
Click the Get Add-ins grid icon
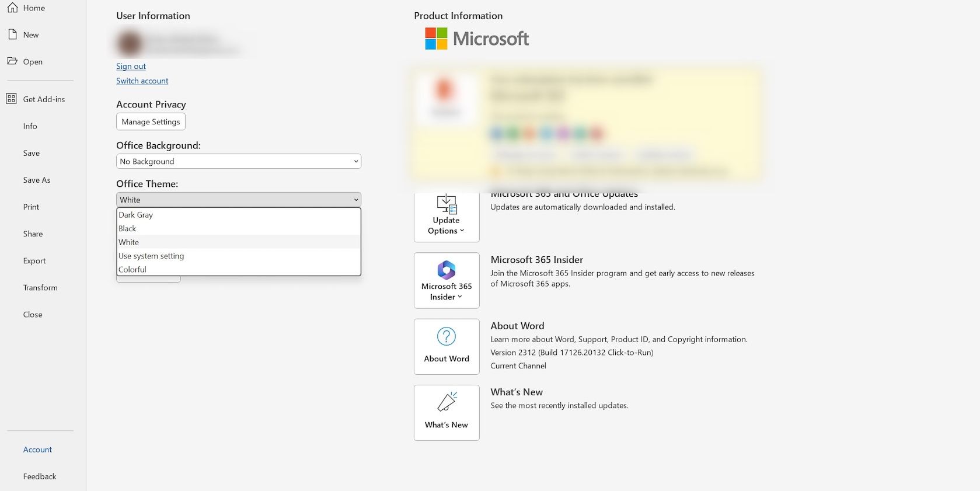(x=12, y=99)
